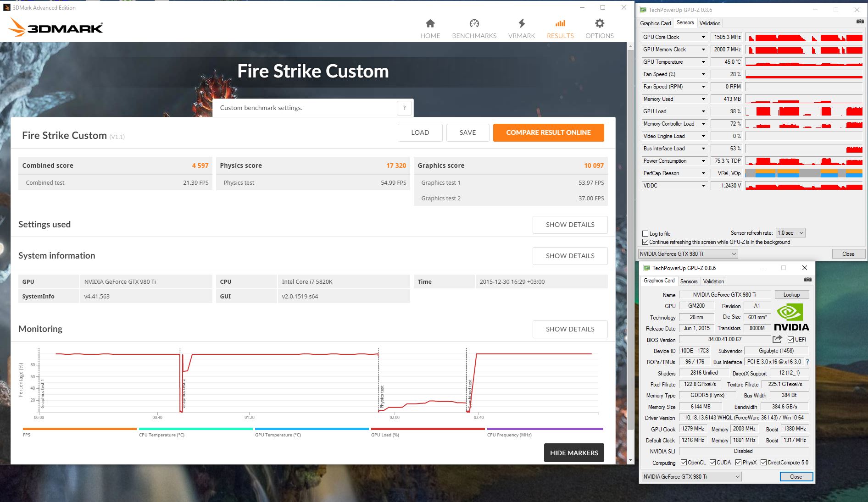Screen dimensions: 868x502
Task: Click 3DMark title bar app icon
Action: (x=7, y=7)
